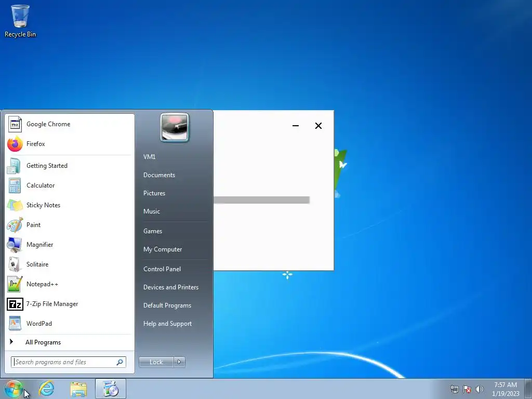Open Control Panel

(162, 269)
